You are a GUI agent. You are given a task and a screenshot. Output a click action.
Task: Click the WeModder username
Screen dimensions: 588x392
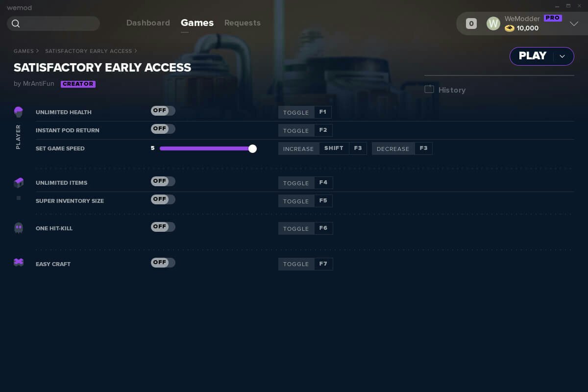pos(522,19)
